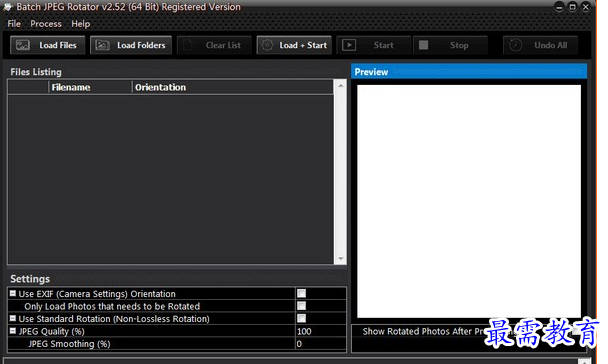The height and width of the screenshot is (364, 608).
Task: Enable Use EXIF Orientation checkbox
Action: tap(301, 293)
